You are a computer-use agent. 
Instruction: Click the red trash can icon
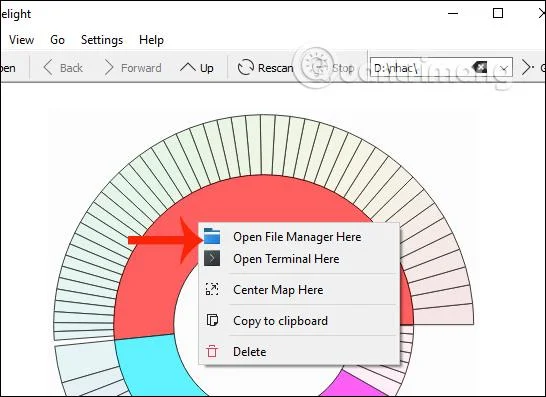click(212, 351)
